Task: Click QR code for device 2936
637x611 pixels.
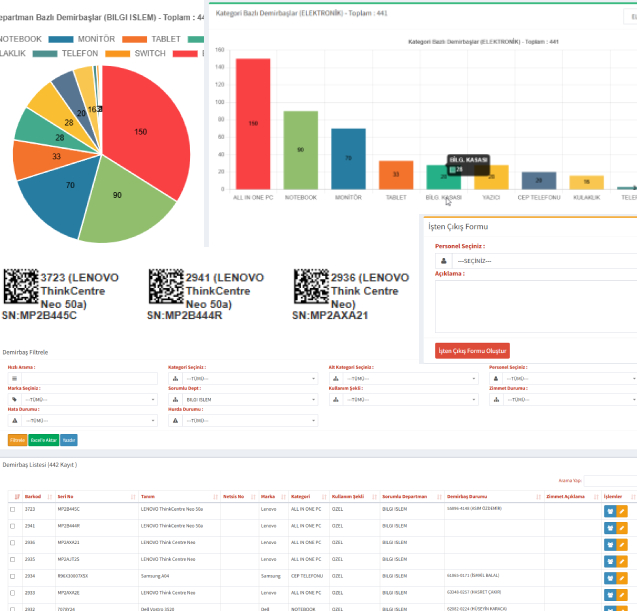Action: coord(310,287)
